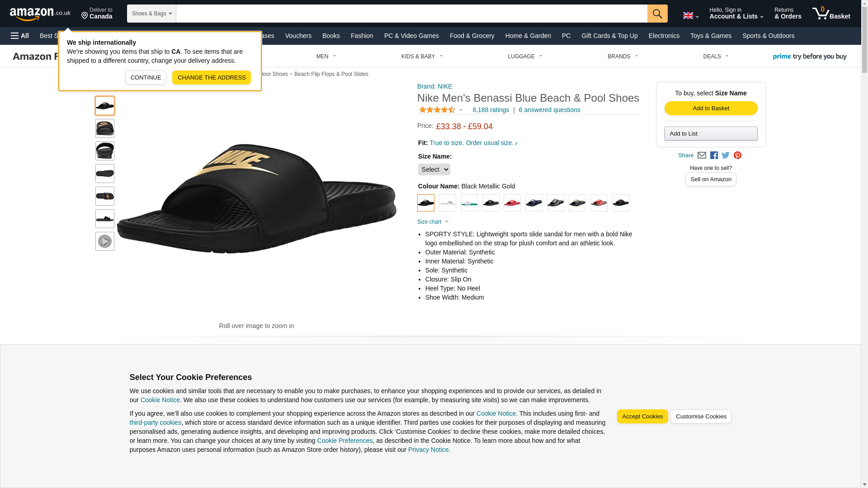Click the search magnifier button
Viewport: 868px width, 488px height.
[x=657, y=14]
